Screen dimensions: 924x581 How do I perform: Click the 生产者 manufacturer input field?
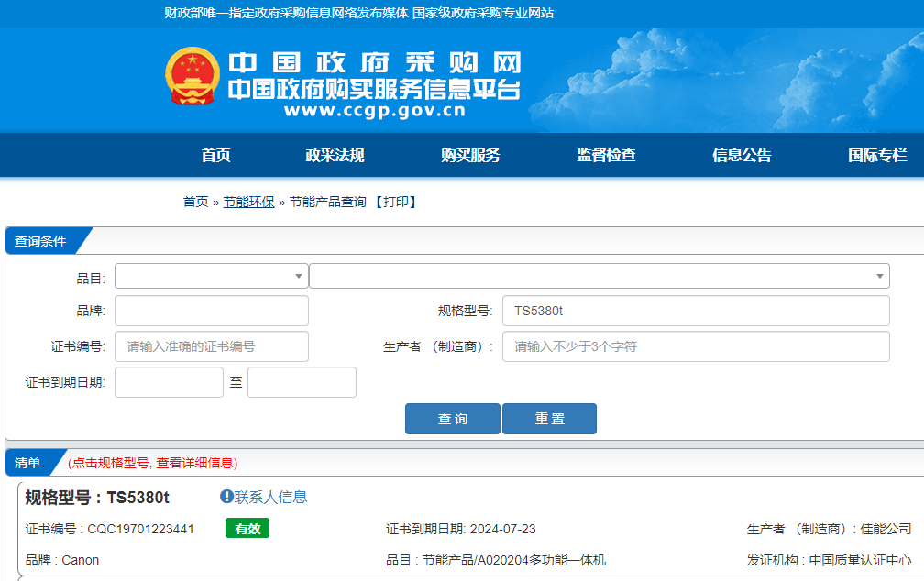(x=695, y=345)
